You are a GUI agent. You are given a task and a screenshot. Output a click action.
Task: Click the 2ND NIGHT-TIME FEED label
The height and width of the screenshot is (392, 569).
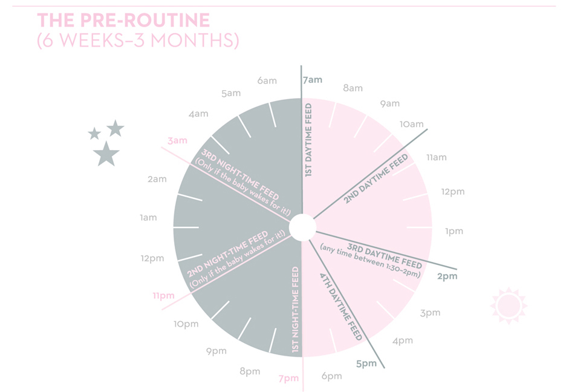[227, 253]
